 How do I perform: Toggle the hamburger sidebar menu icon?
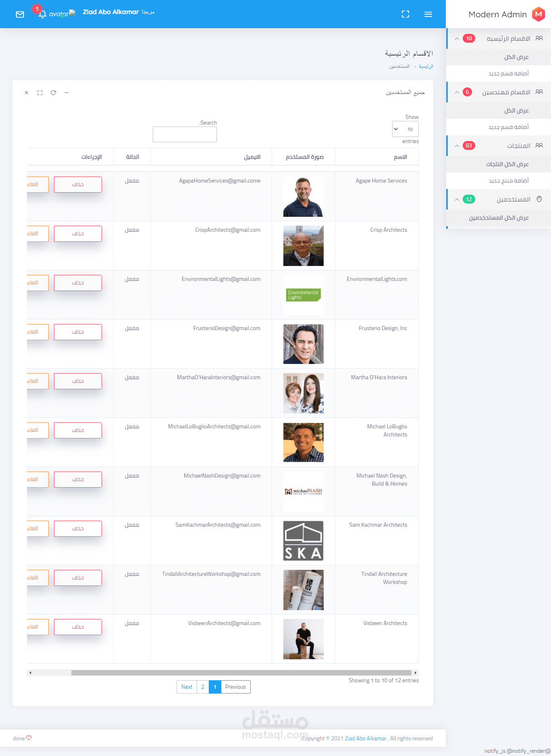pos(428,15)
